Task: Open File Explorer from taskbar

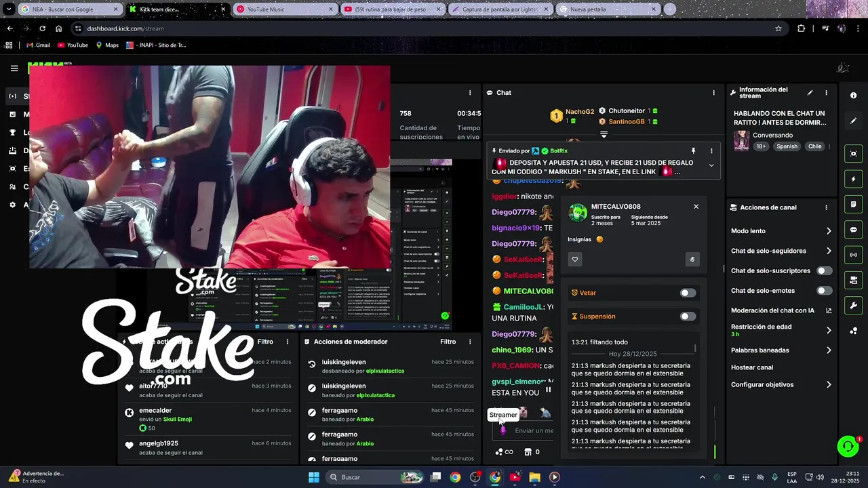Action: pyautogui.click(x=534, y=477)
